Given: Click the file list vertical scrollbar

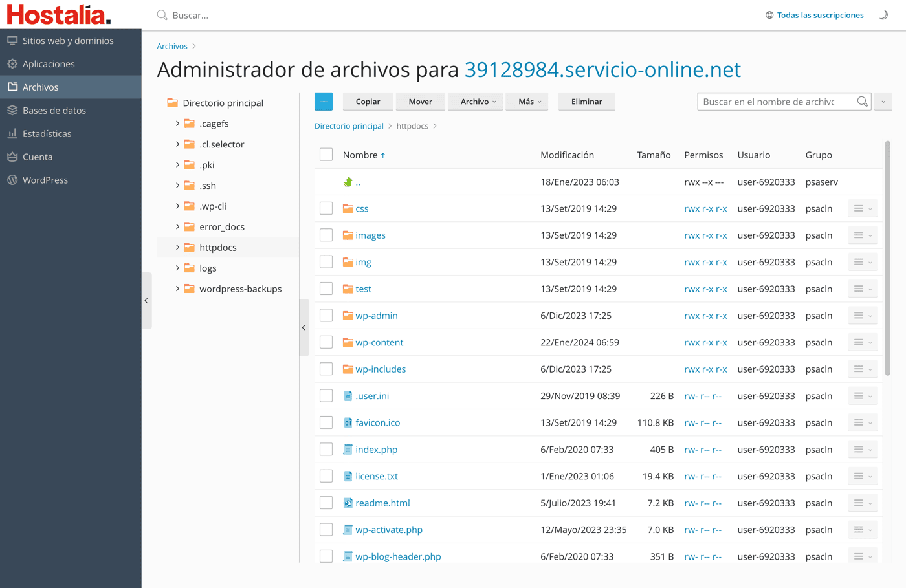Looking at the screenshot, I should point(887,259).
